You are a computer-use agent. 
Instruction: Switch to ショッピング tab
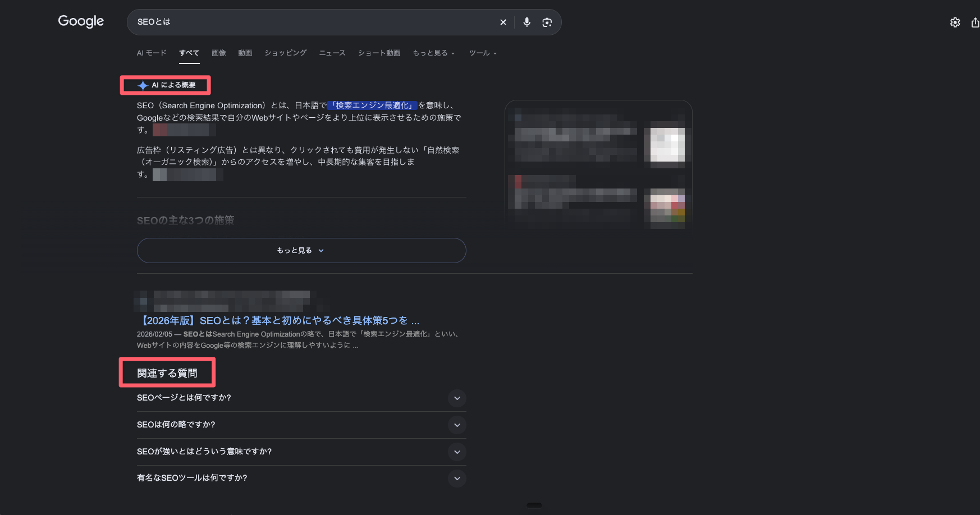pyautogui.click(x=286, y=53)
